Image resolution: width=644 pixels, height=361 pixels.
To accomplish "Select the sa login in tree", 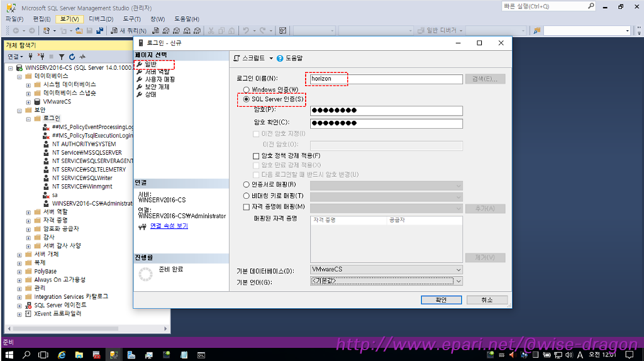I will click(x=55, y=195).
